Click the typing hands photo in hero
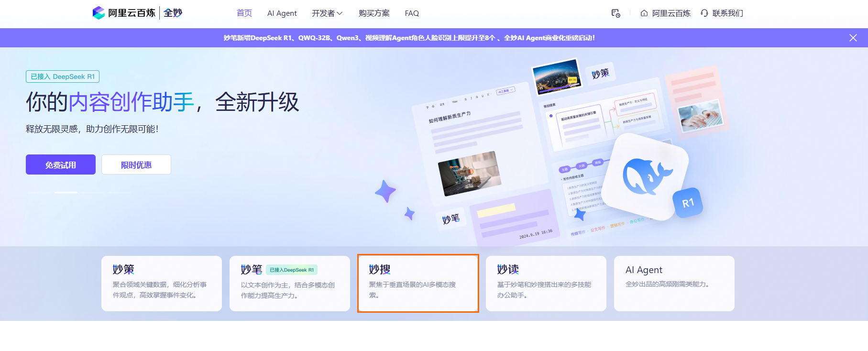 pyautogui.click(x=701, y=116)
